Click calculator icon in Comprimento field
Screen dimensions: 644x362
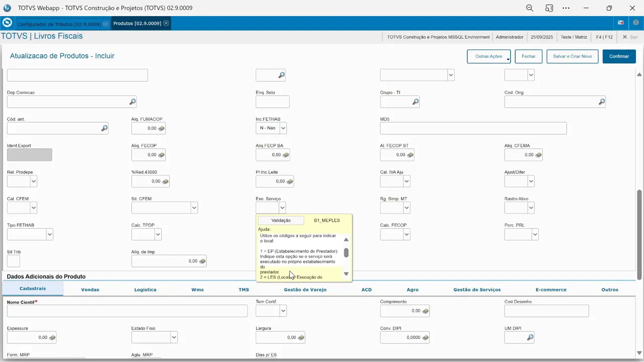coord(425,311)
